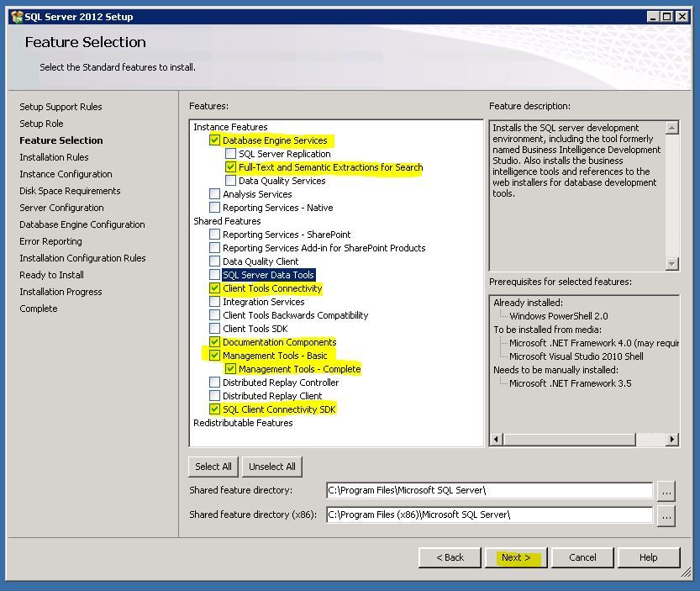Uncheck Database Engine Services checkbox
Screen dimensions: 700x591
click(x=214, y=140)
